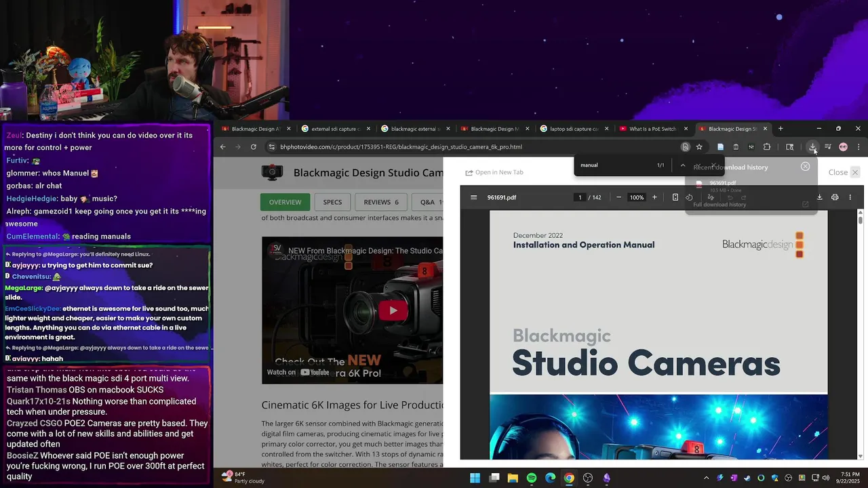The image size is (868, 488).
Task: Select the SPECS product tab
Action: click(x=332, y=202)
